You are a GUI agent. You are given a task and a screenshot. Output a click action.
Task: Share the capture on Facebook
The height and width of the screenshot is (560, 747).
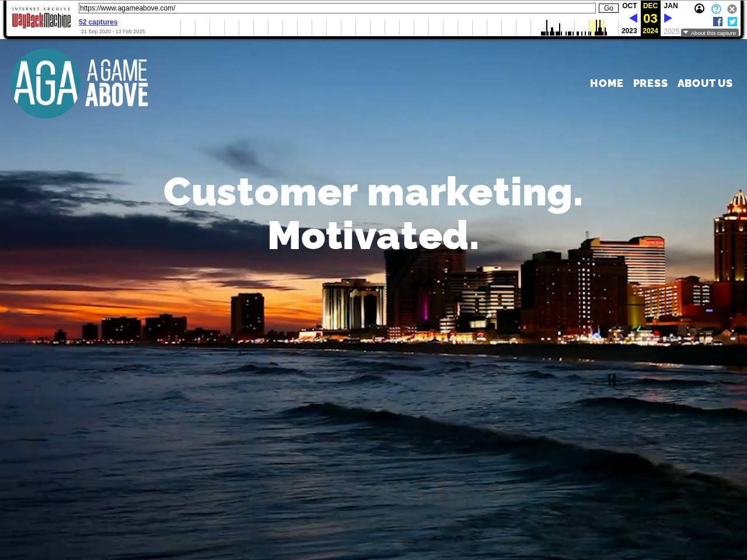click(718, 22)
